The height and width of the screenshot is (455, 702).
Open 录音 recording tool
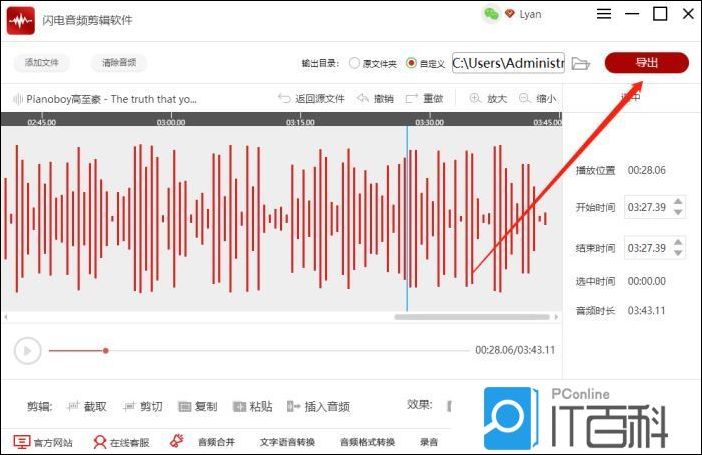point(429,442)
